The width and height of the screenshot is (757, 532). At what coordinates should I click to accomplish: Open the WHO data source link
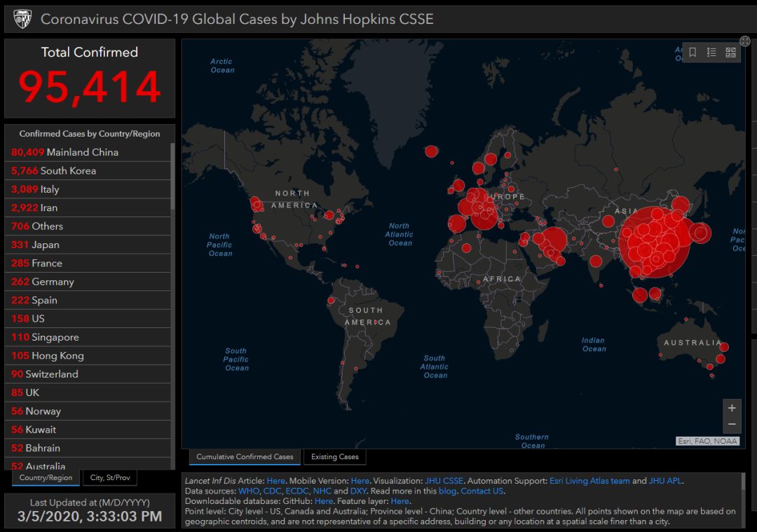pyautogui.click(x=249, y=491)
